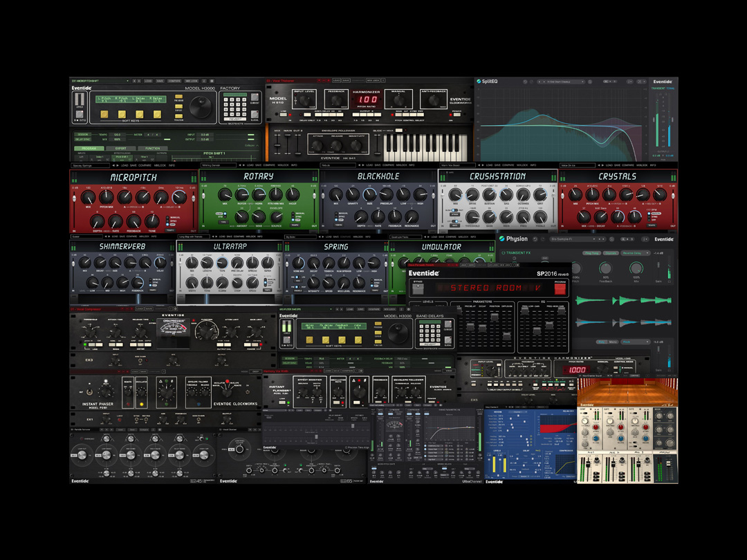The image size is (747, 560).
Task: Click undo arrow in Physion header
Action: pyautogui.click(x=535, y=239)
